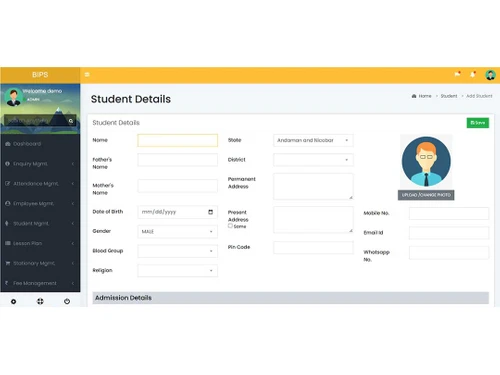Click the Whatsapp No. input field
Image resolution: width=500 pixels, height=375 pixels.
click(449, 253)
